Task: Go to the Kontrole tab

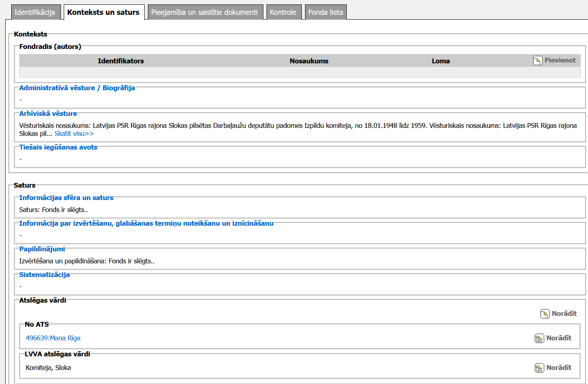Action: (283, 12)
